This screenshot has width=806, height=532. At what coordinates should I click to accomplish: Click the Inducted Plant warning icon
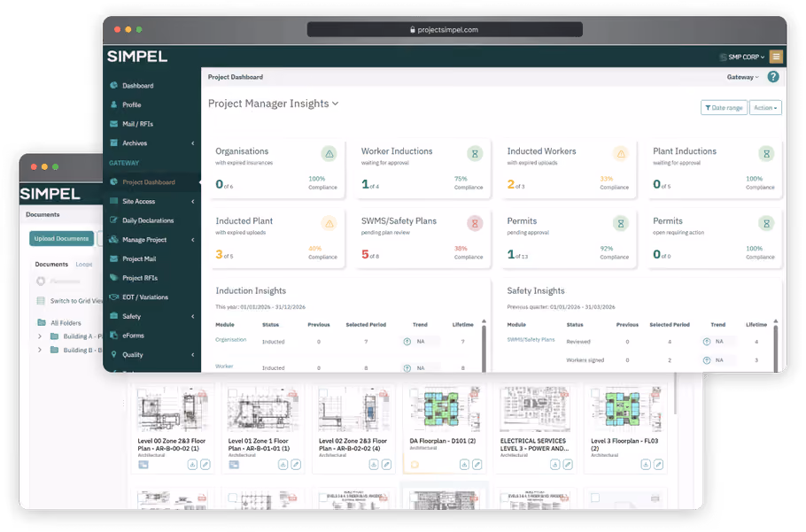pyautogui.click(x=329, y=223)
